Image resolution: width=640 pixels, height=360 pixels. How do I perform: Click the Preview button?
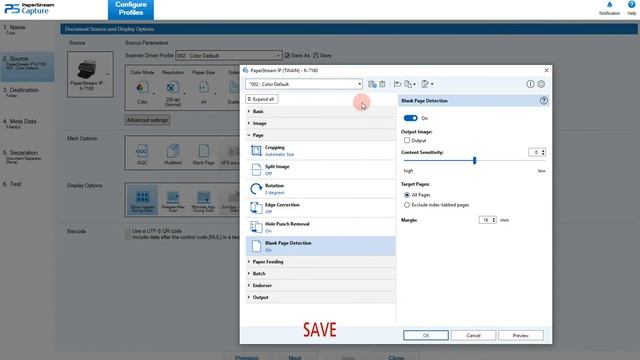pyautogui.click(x=520, y=336)
